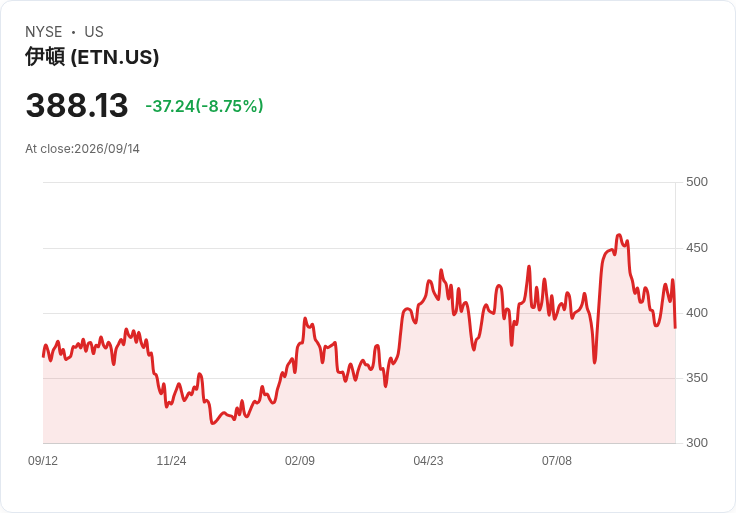Viewport: 736px width, 513px height.
Task: Click the 02/09 date axis label
Action: pos(299,461)
